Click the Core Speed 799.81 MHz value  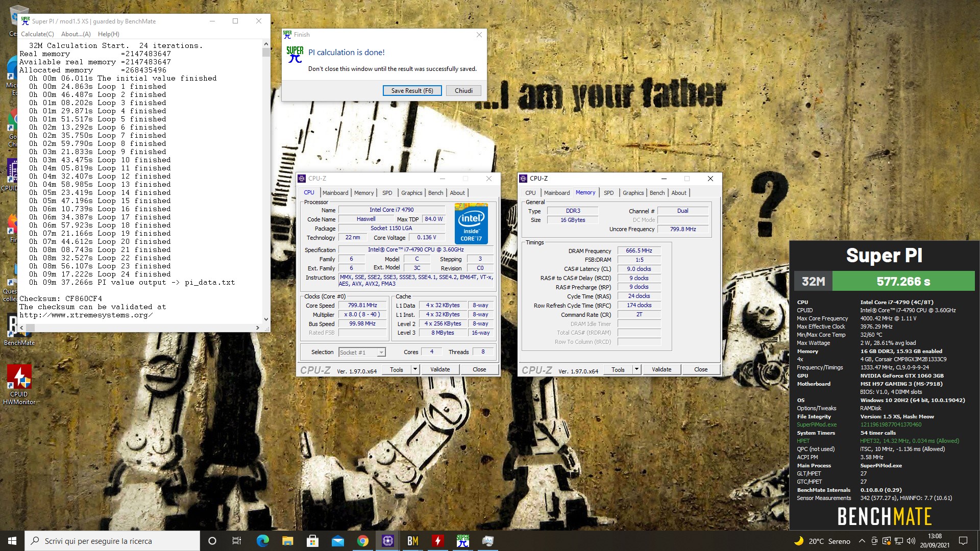pos(362,305)
